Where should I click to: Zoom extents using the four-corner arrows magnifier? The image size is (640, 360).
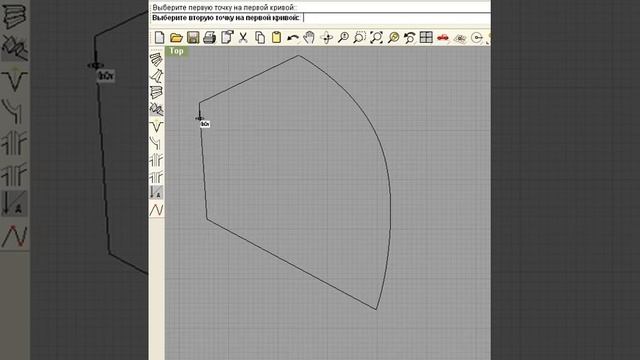pos(376,38)
